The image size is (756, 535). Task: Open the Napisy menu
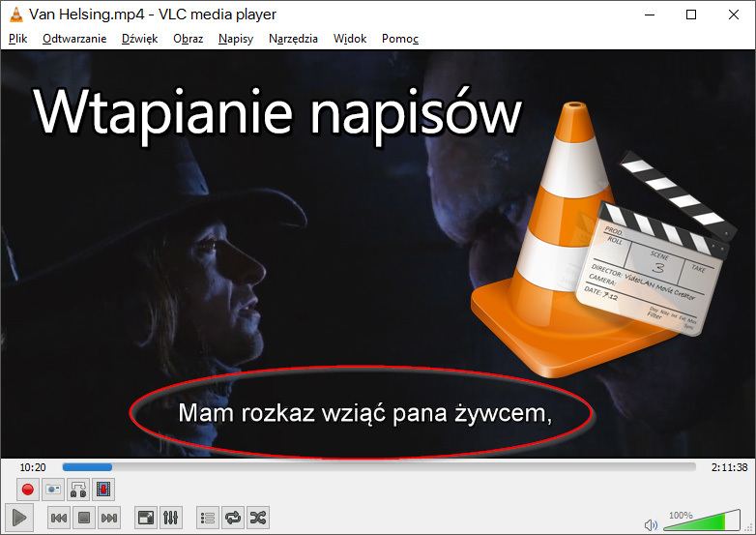click(236, 39)
